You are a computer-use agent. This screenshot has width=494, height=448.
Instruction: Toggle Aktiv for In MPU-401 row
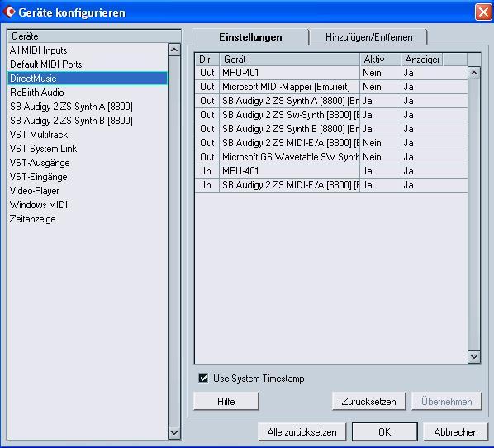[380, 171]
